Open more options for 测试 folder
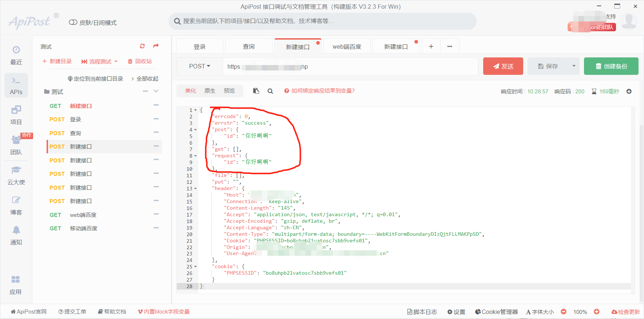Image resolution: width=644 pixels, height=319 pixels. click(146, 91)
